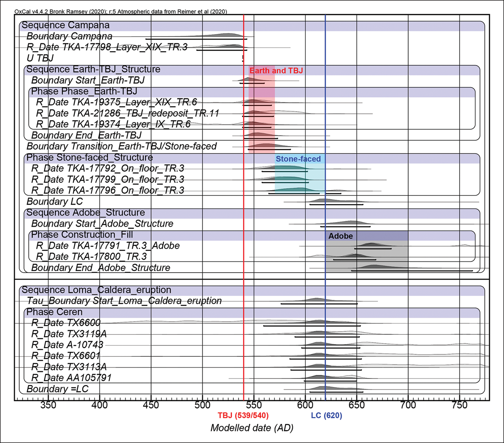Click Sequence Loma_Caldera_eruption header
The width and height of the screenshot is (504, 443).
(96, 290)
